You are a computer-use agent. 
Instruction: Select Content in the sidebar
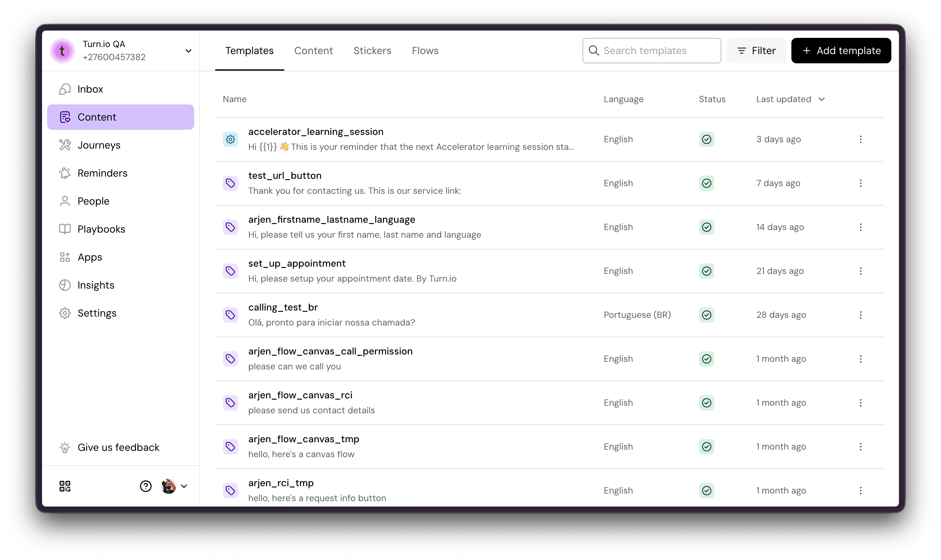(120, 117)
